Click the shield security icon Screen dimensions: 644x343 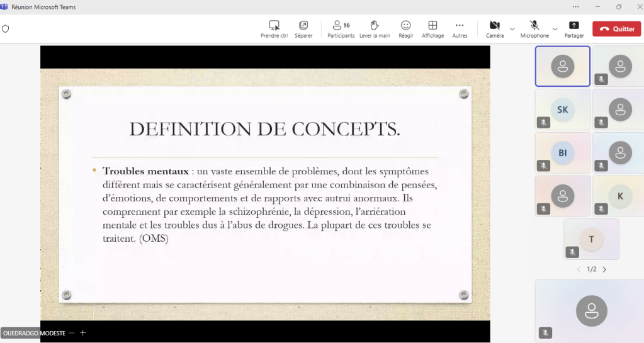(x=6, y=29)
